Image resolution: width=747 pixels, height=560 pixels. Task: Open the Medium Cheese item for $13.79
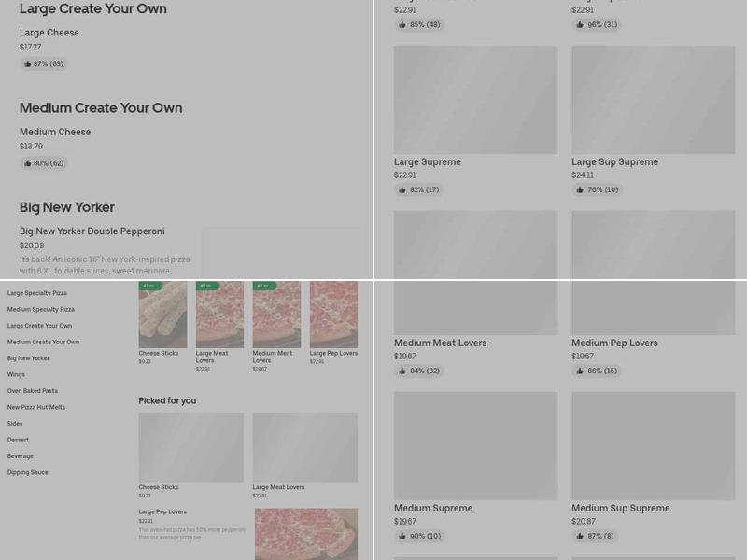tap(55, 133)
